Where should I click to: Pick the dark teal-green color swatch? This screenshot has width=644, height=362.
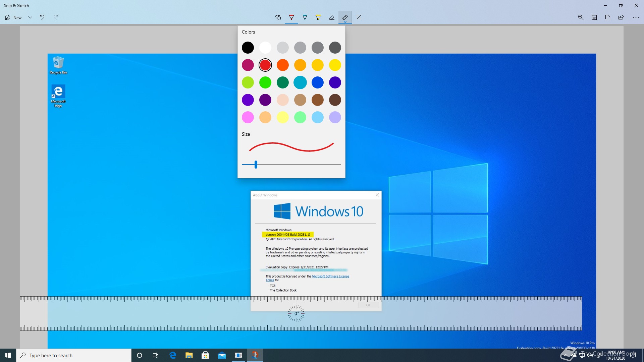click(x=283, y=82)
